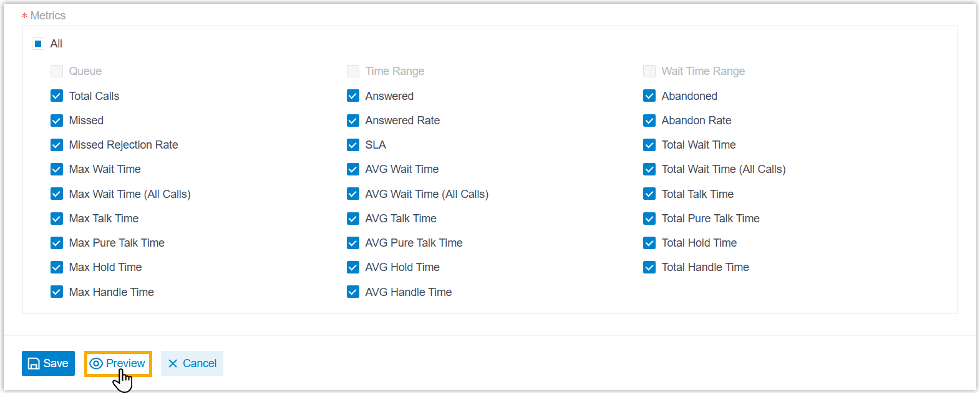
Task: Disable the Missed Rejection Rate metric
Action: [57, 145]
